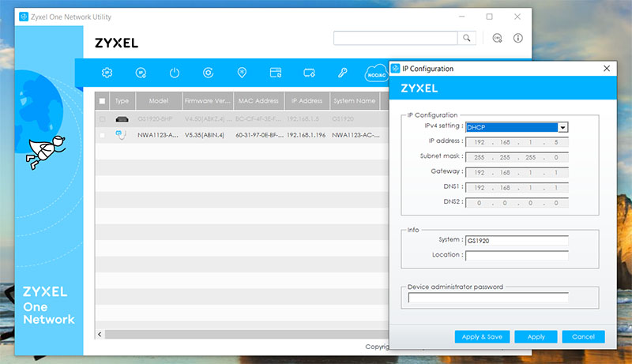Click the magnifier search button

[x=467, y=38]
